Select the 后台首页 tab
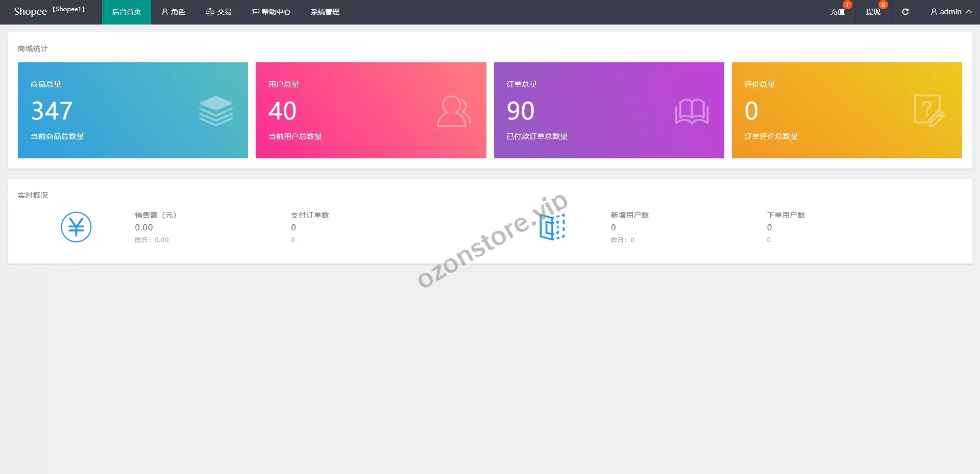980x474 pixels. [126, 12]
